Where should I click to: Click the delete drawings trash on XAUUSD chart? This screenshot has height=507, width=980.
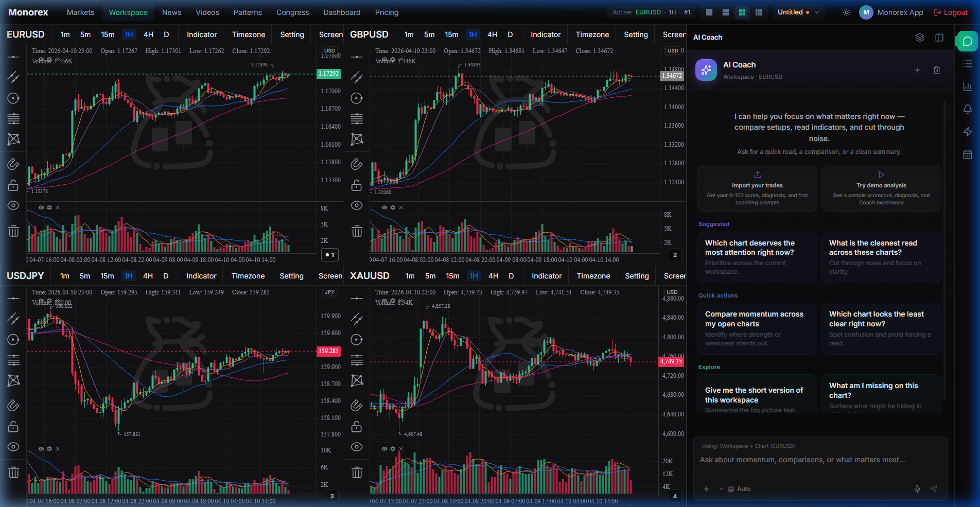click(x=357, y=473)
